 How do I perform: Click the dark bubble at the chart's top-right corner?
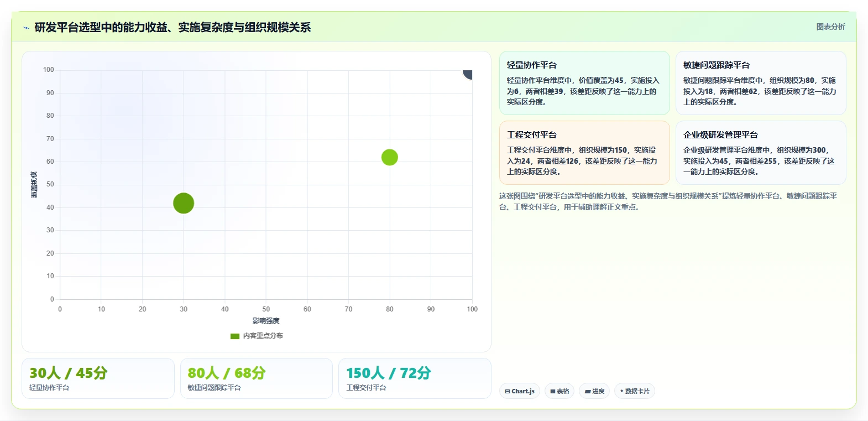click(x=468, y=74)
